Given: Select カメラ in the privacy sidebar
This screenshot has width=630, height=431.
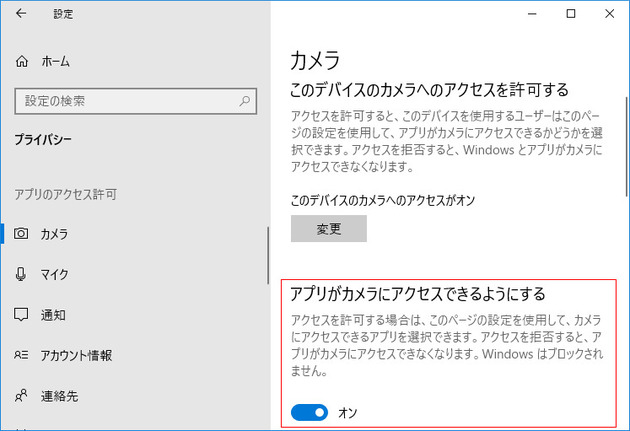Looking at the screenshot, I should [x=54, y=234].
